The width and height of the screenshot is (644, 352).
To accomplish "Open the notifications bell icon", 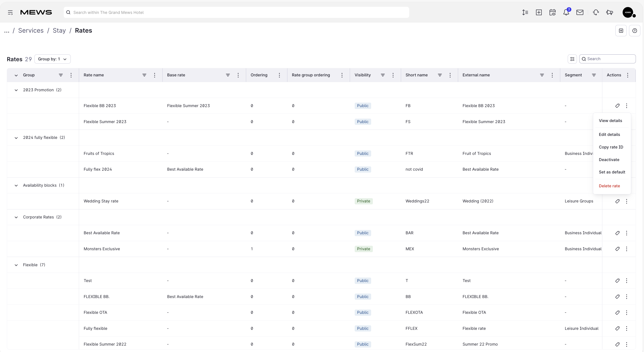I will (566, 12).
